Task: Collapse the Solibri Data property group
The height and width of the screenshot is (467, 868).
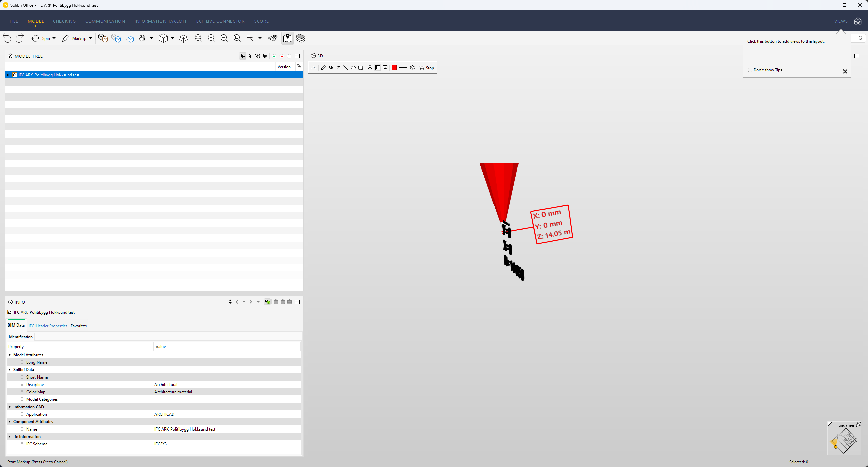Action: pyautogui.click(x=10, y=370)
